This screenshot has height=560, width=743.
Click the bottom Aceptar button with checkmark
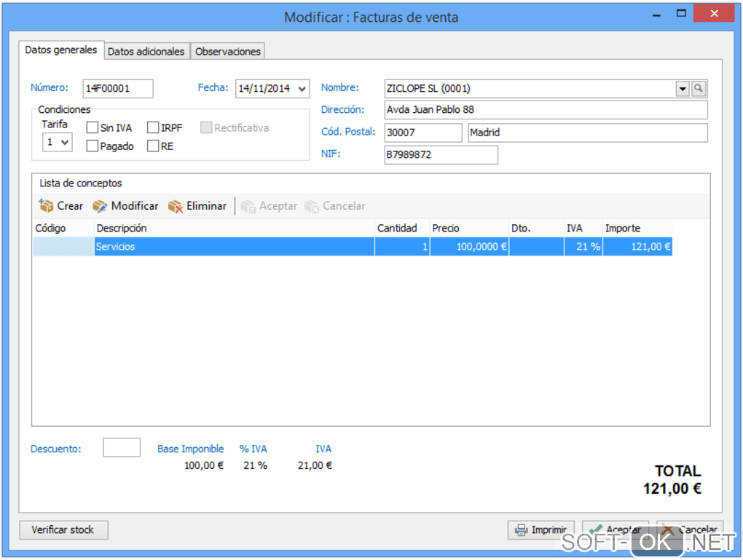[x=615, y=529]
